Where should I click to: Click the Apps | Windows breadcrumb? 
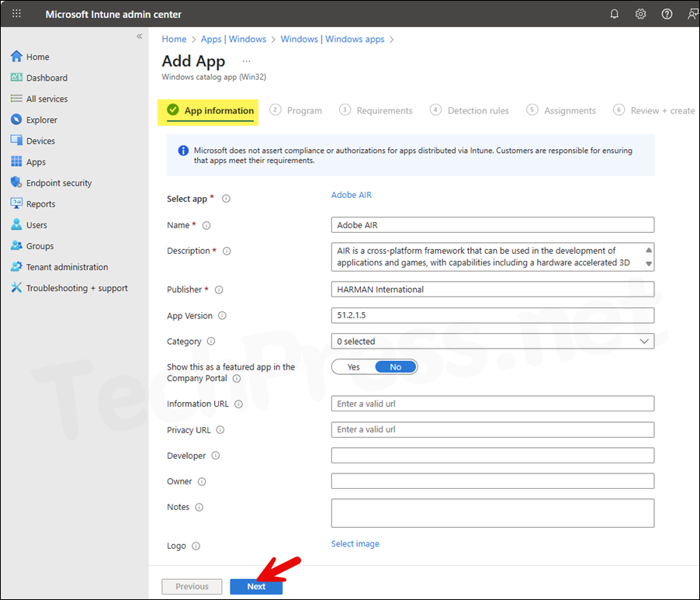point(234,40)
